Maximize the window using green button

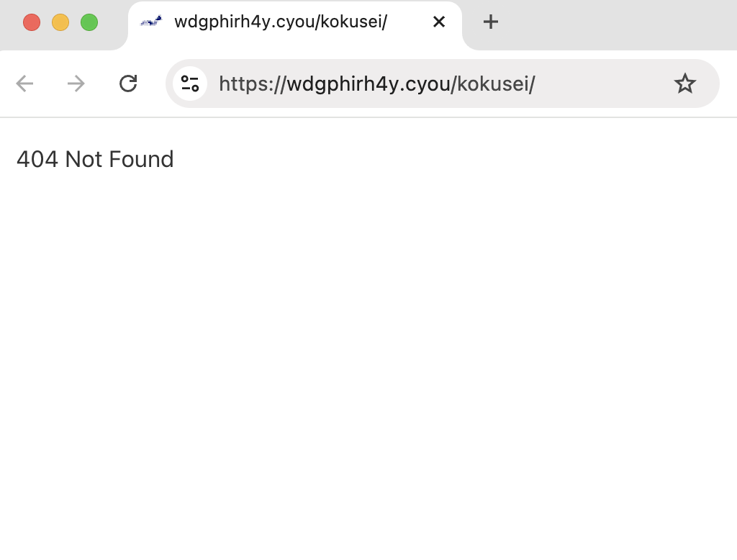coord(89,22)
